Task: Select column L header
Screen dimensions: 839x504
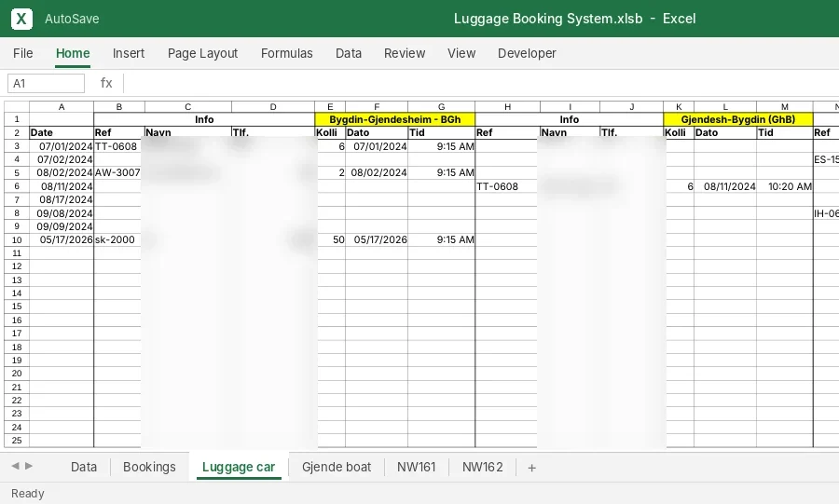Action: [725, 107]
